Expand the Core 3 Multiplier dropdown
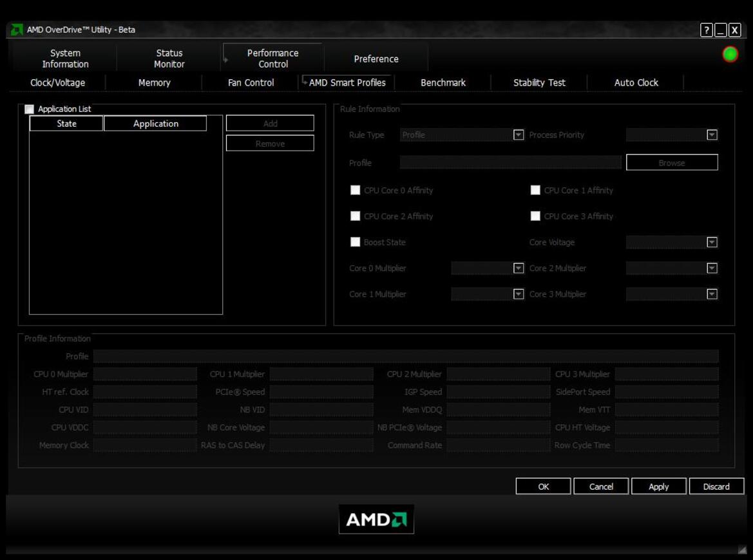 pos(712,294)
